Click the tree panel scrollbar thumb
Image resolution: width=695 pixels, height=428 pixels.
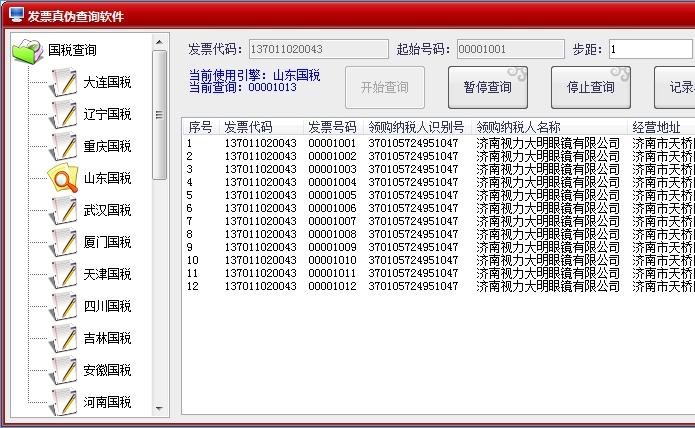pos(160,115)
